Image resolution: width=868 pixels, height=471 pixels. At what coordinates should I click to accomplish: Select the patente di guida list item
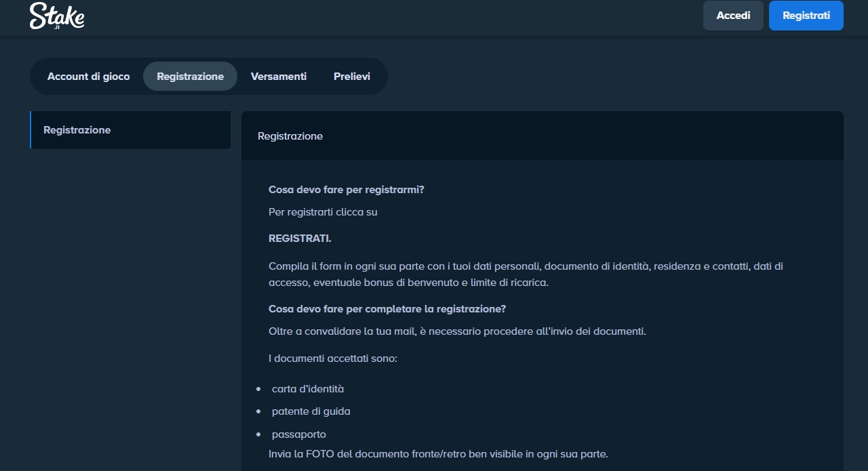[310, 411]
